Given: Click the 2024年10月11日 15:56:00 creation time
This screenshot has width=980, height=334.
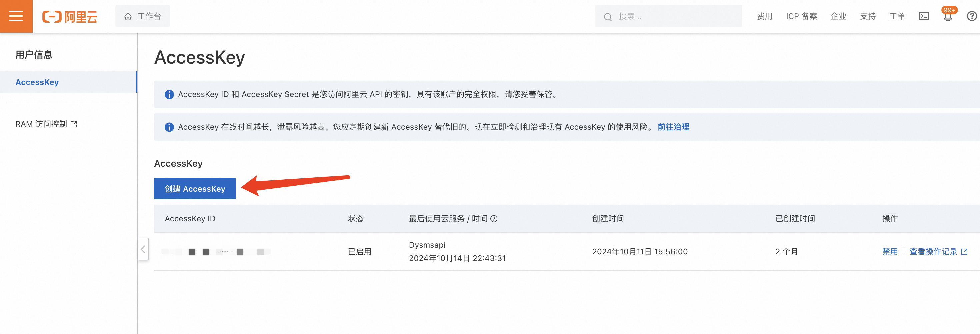Looking at the screenshot, I should click(640, 252).
